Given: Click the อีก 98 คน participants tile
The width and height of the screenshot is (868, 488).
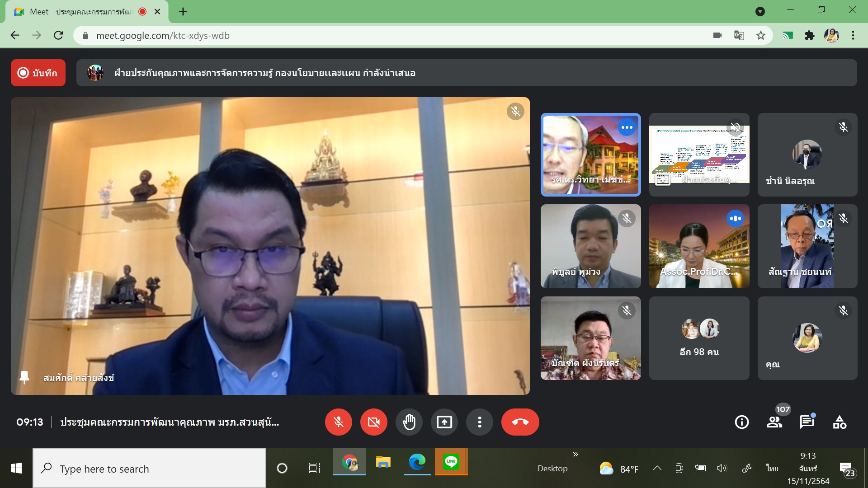Looking at the screenshot, I should coord(699,338).
